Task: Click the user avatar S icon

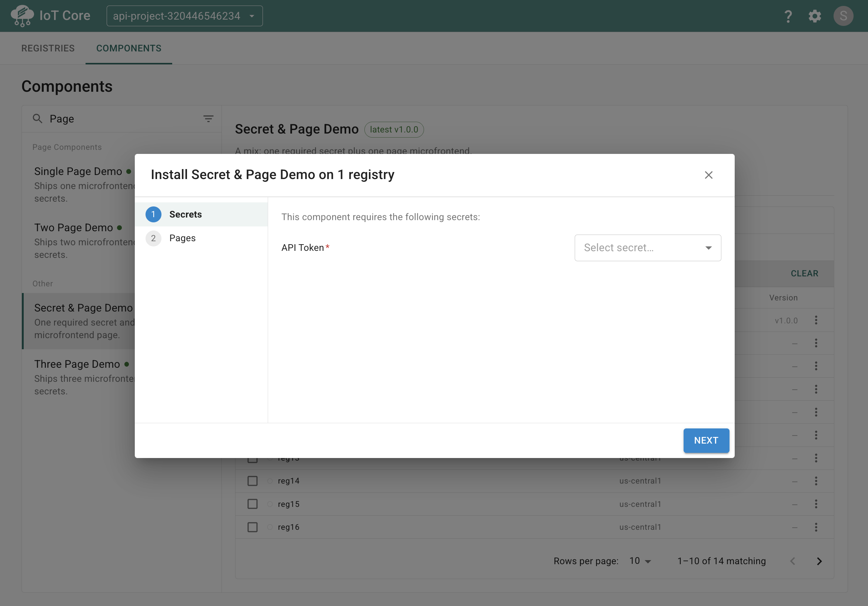Action: [843, 16]
